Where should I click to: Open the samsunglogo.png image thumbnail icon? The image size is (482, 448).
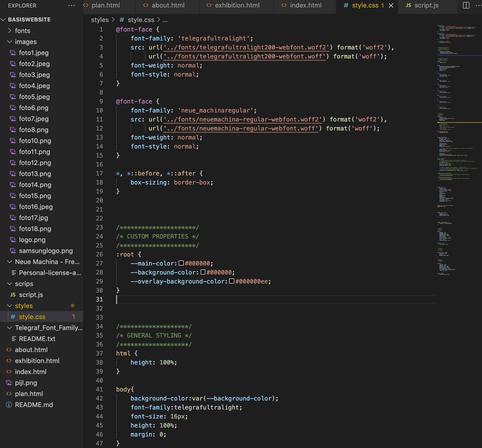point(13,251)
